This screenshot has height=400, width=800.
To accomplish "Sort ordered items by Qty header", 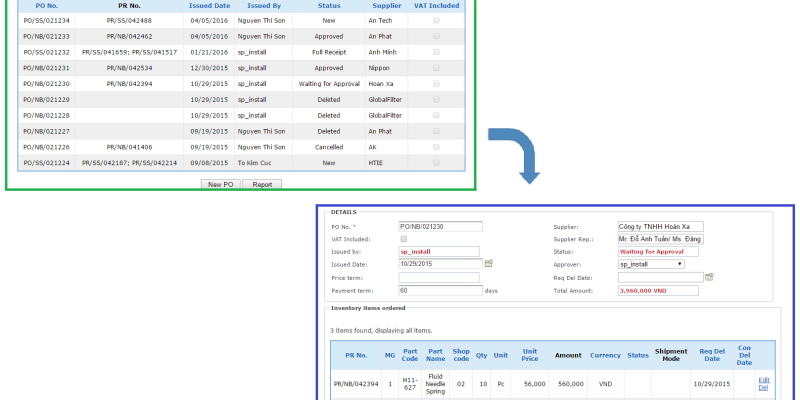I will pyautogui.click(x=482, y=355).
